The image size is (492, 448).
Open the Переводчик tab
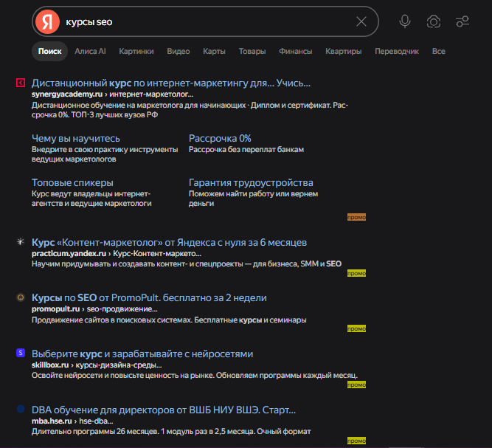[x=397, y=51]
